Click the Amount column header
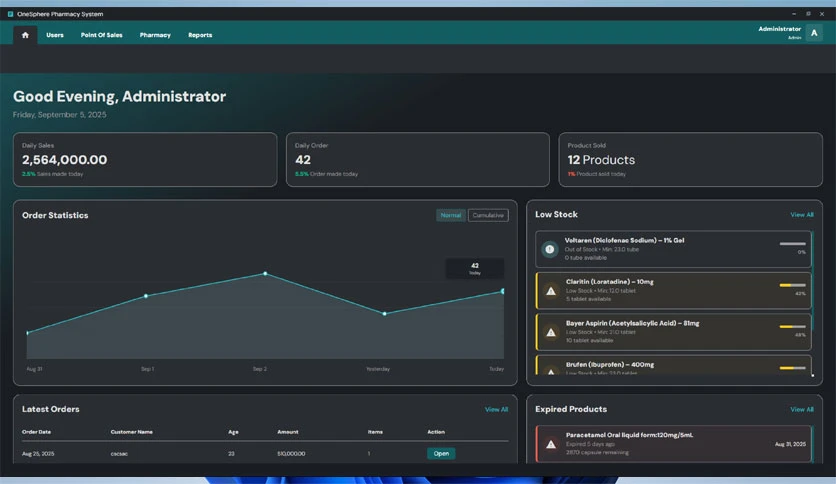The image size is (836, 484). click(288, 432)
